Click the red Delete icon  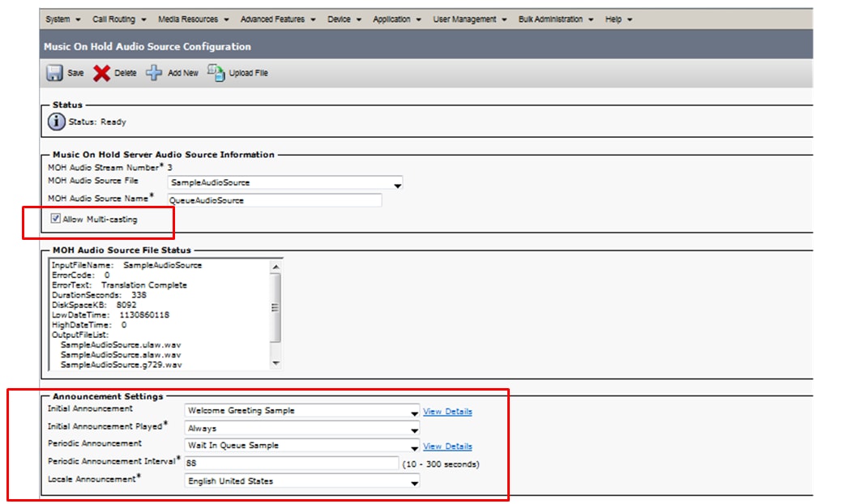(x=101, y=72)
